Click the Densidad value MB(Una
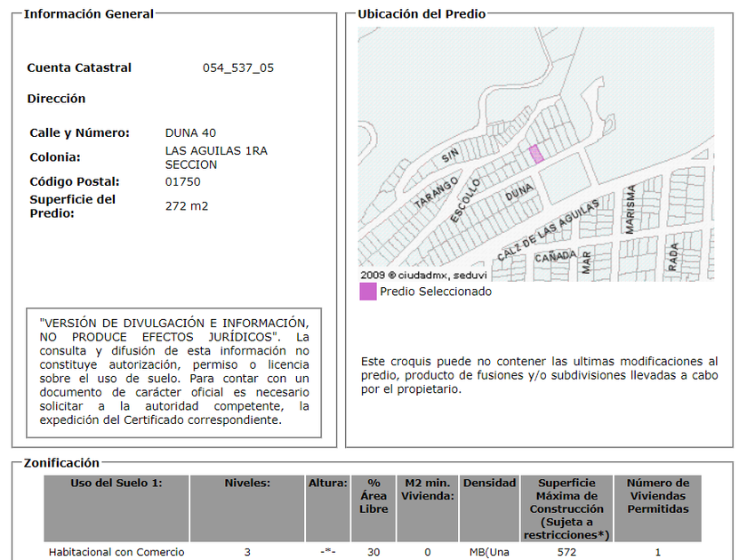The height and width of the screenshot is (560, 747). click(x=489, y=552)
